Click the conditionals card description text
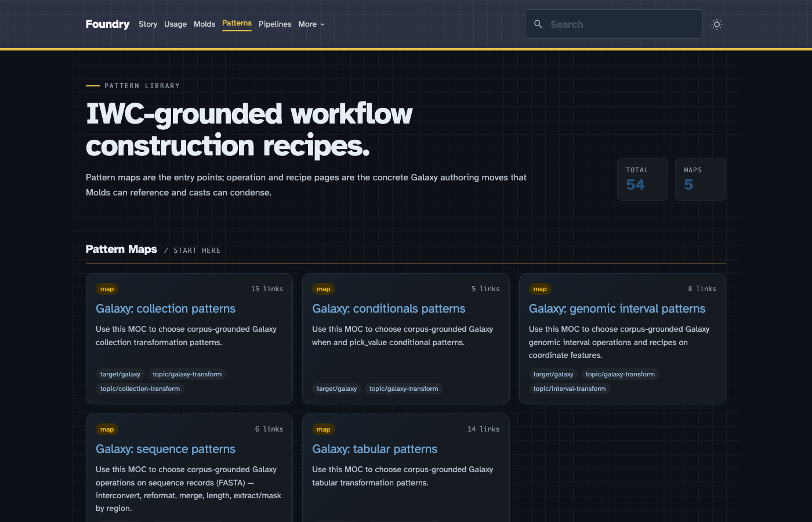Image resolution: width=812 pixels, height=522 pixels. click(x=403, y=336)
